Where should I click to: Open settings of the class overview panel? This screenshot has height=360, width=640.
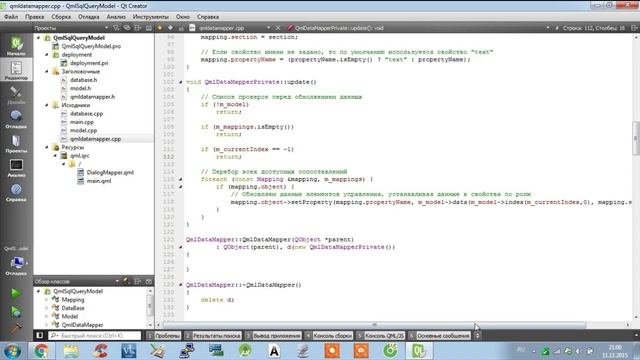(x=127, y=281)
